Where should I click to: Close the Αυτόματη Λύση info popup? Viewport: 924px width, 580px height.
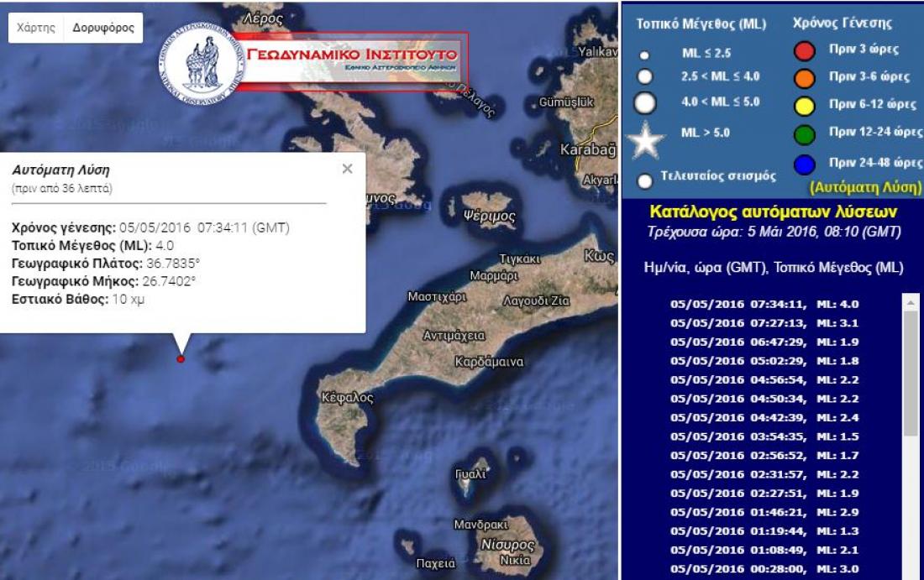click(348, 169)
